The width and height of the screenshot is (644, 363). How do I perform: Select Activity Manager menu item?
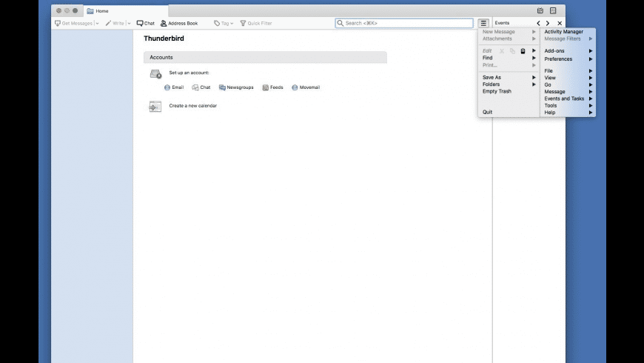coord(563,32)
